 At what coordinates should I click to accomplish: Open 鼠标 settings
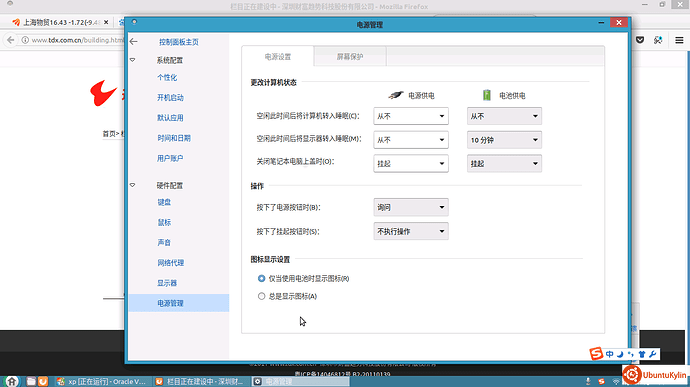[164, 222]
